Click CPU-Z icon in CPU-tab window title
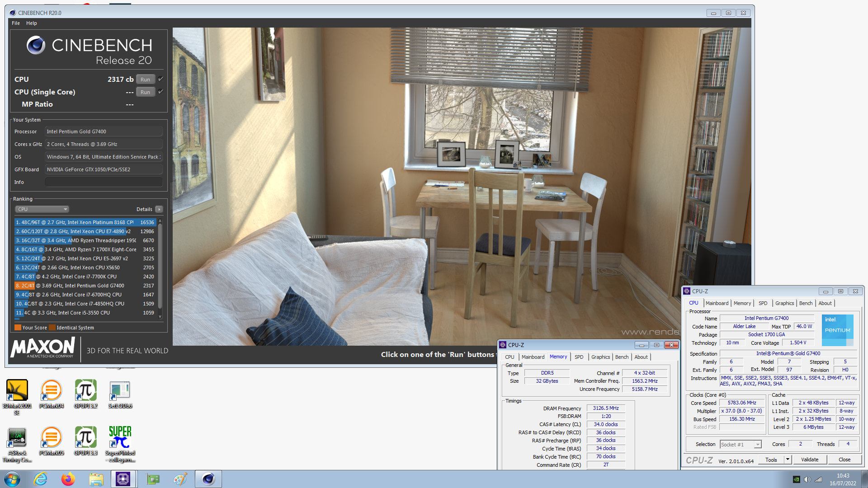868x488 pixels. coord(687,291)
